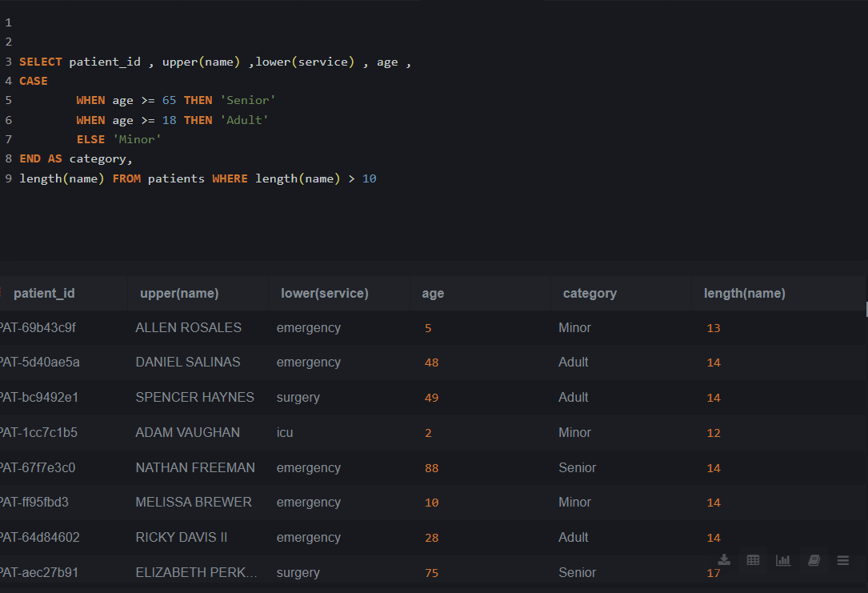Open the hamburger options menu

[x=843, y=560]
